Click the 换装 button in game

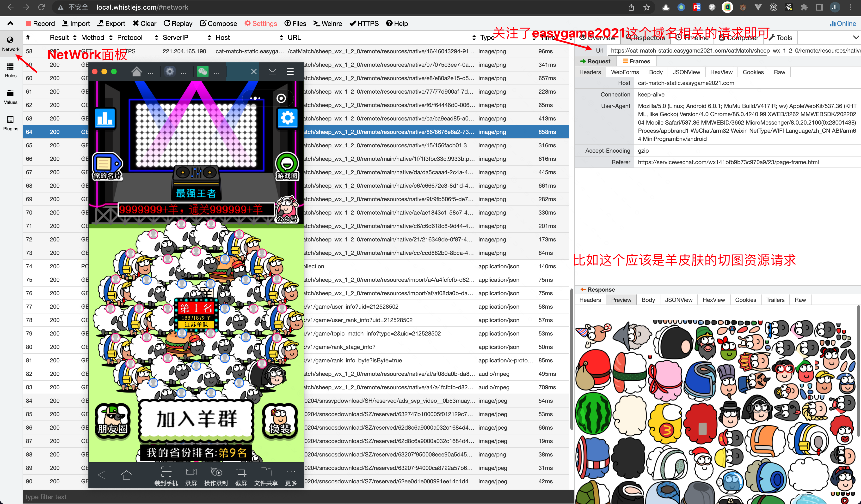click(x=280, y=421)
